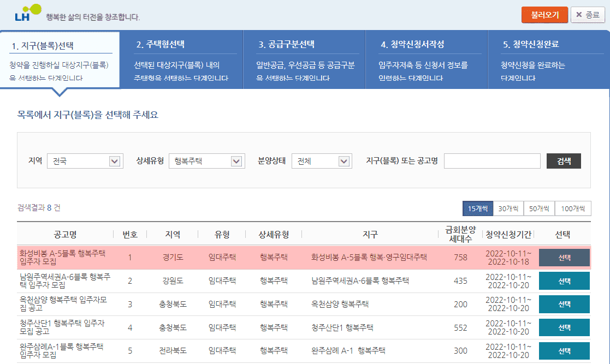Screen dimensions: 610x364
Task: Click the LH logo icon
Action: point(27,13)
